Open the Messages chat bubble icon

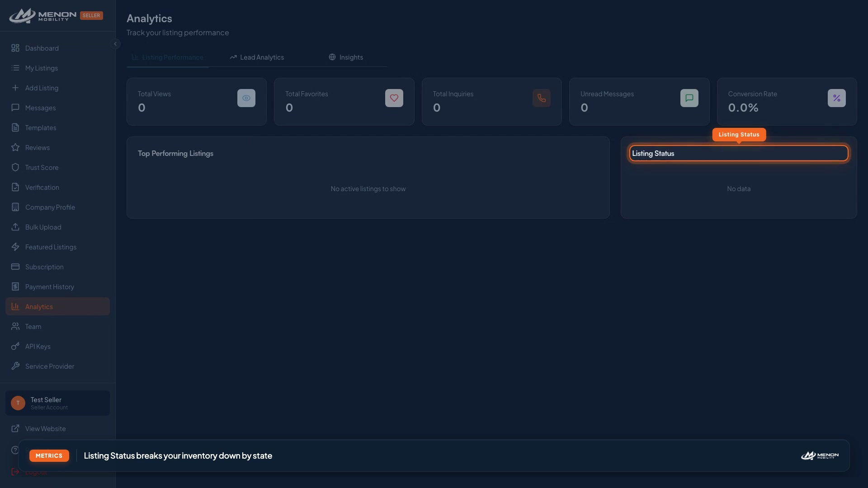tap(15, 108)
